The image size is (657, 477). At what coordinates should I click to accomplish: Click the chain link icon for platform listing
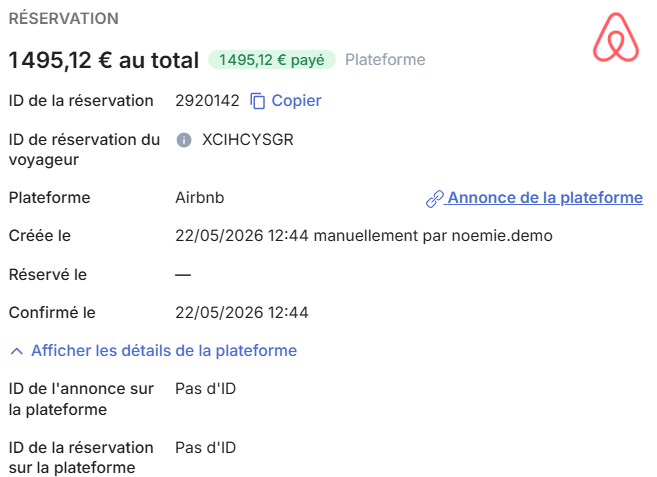(x=435, y=199)
